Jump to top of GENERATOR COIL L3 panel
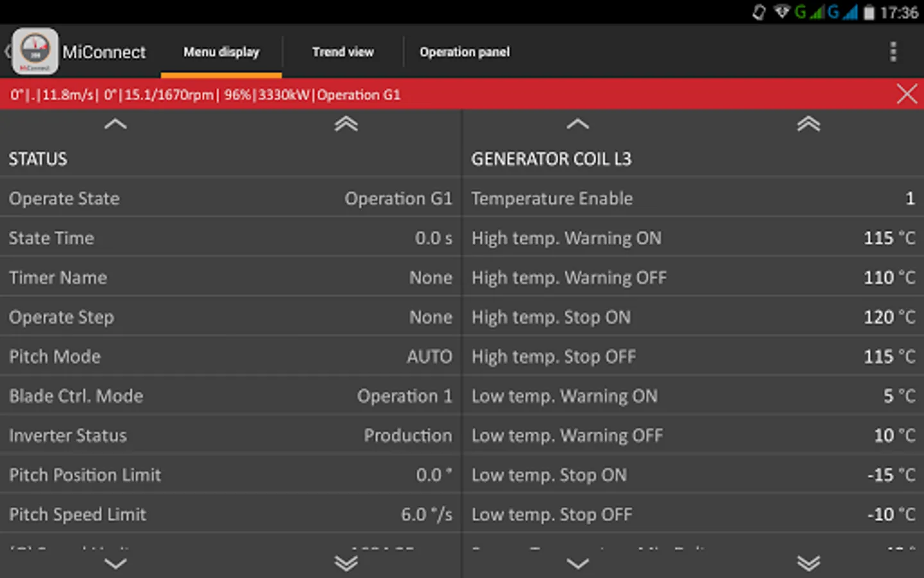The image size is (924, 578). [808, 124]
